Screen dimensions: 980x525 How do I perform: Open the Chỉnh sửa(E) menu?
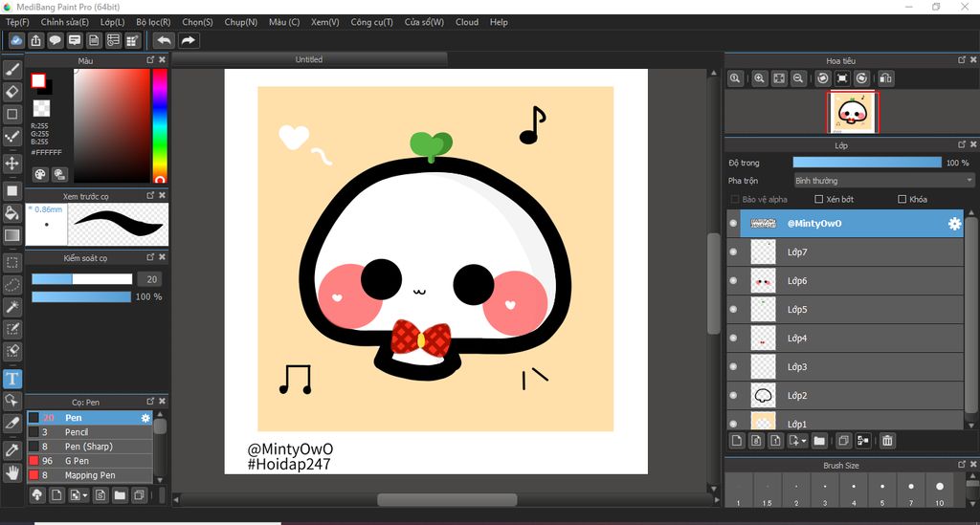(65, 22)
